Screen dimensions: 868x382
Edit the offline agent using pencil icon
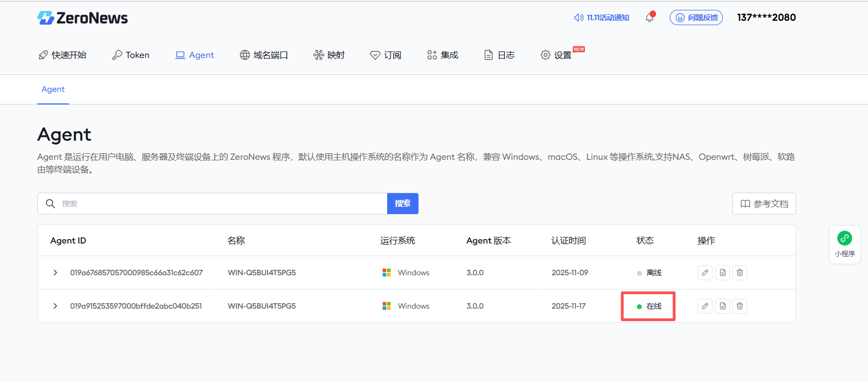pos(705,273)
